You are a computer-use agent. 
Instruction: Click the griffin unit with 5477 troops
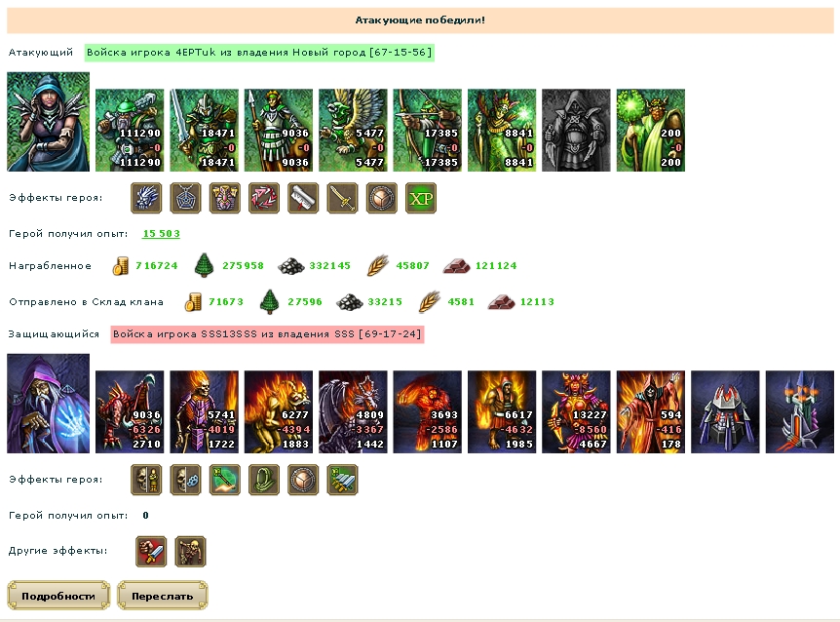[x=353, y=131]
